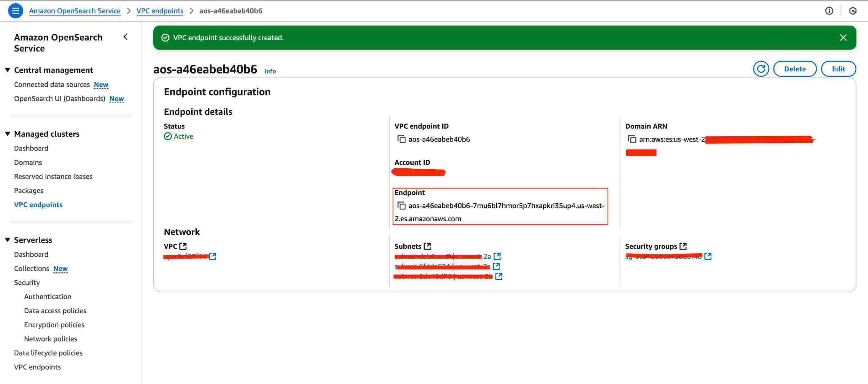868x384 pixels.
Task: Collapse the side navigation panel
Action: pyautogui.click(x=126, y=37)
